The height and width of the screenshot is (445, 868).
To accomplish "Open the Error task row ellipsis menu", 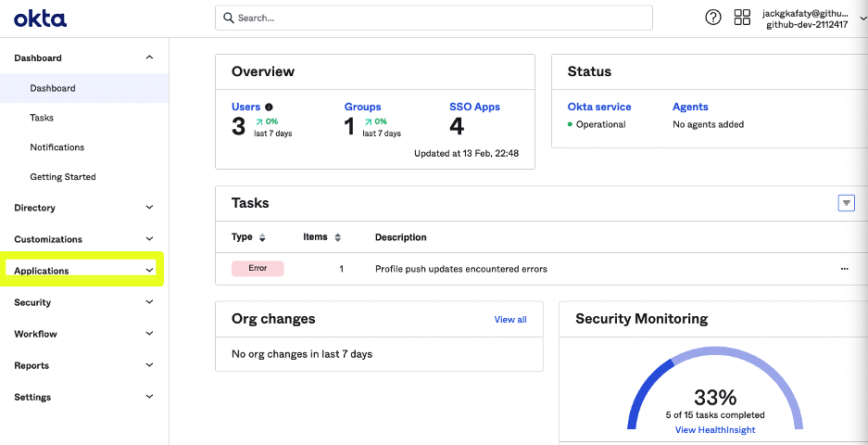I will tap(844, 269).
